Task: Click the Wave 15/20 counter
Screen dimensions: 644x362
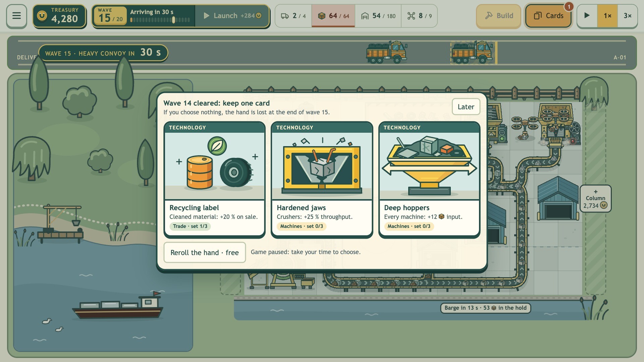Action: pyautogui.click(x=110, y=16)
